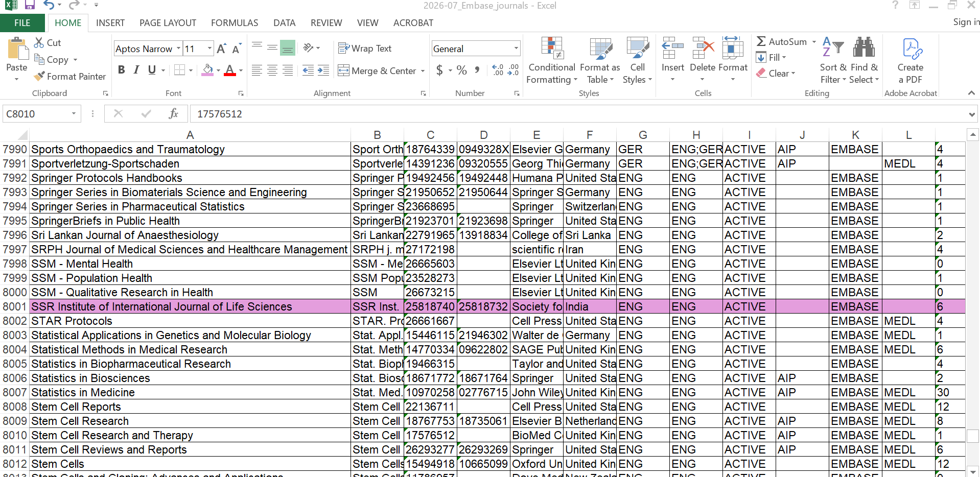980x477 pixels.
Task: Decrease font size with small A icon
Action: [x=236, y=49]
